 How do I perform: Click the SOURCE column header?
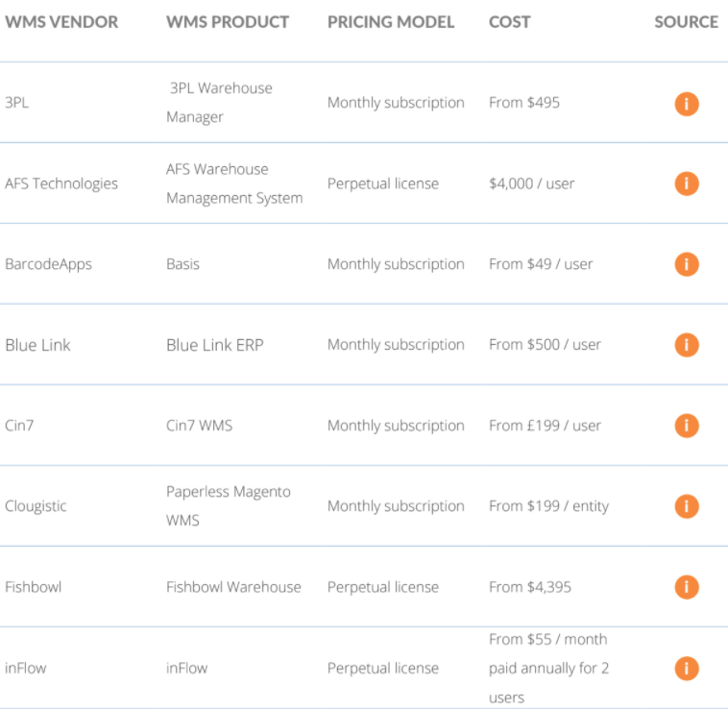tap(686, 22)
